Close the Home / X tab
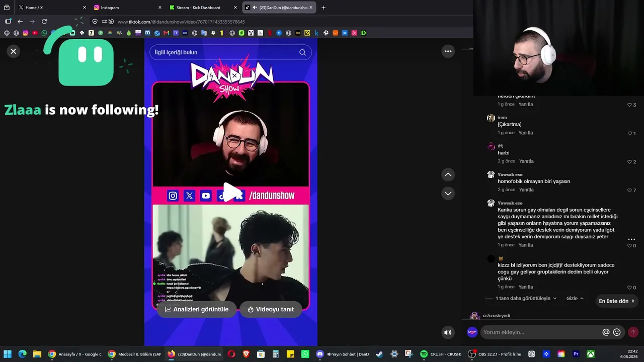 coord(84,8)
